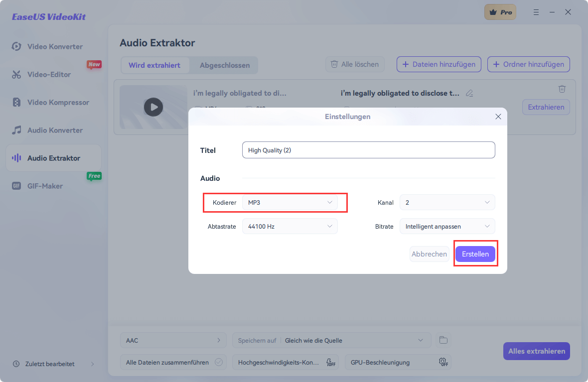588x382 pixels.
Task: Open the AAC output format selector
Action: pyautogui.click(x=173, y=340)
